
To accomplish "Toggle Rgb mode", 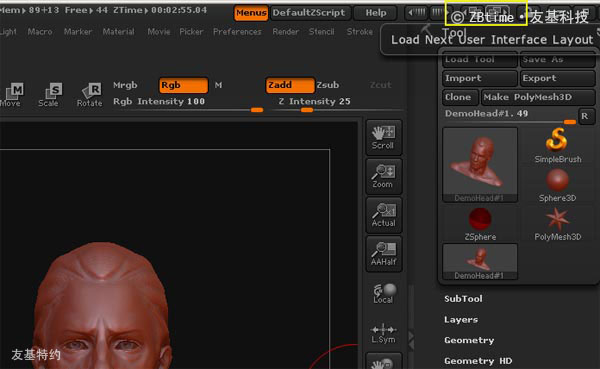I will [183, 85].
